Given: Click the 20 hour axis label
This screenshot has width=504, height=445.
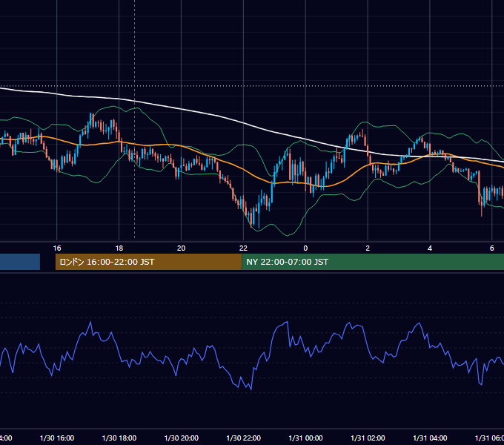Looking at the screenshot, I should coord(182,248).
